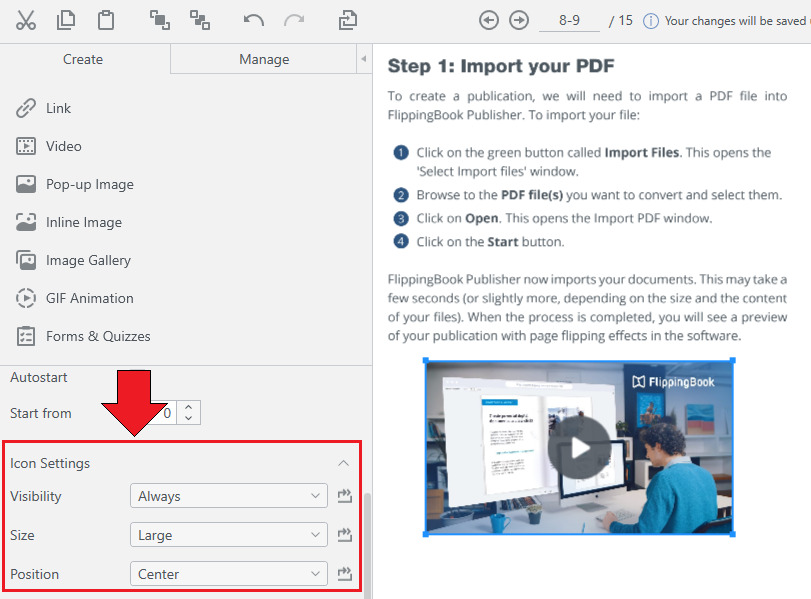Open the Position dropdown set to Center
This screenshot has width=811, height=599.
[x=229, y=574]
